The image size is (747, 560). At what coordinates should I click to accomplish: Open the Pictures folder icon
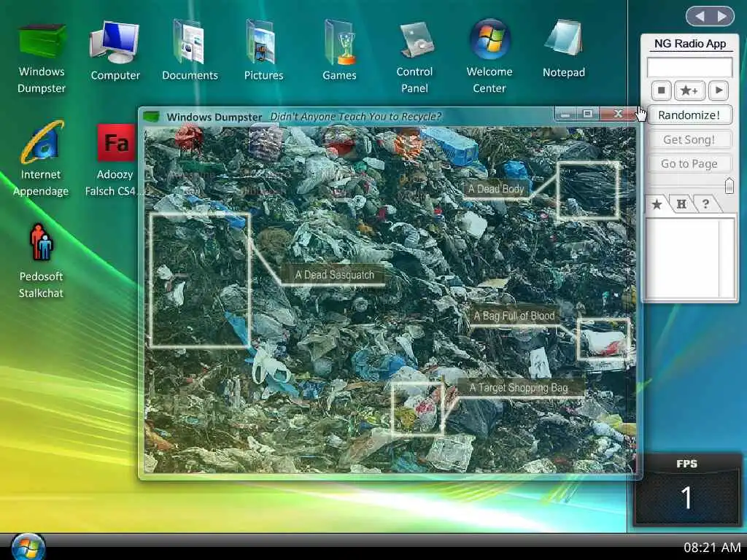pyautogui.click(x=263, y=50)
